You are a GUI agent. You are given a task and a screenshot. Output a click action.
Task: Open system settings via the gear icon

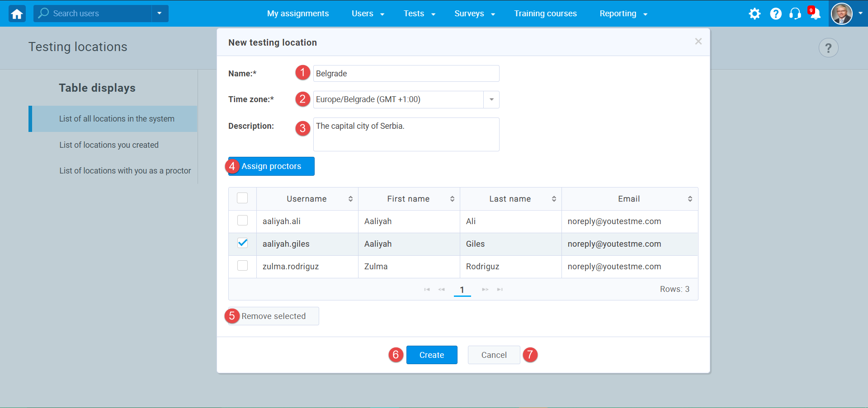[x=755, y=14]
